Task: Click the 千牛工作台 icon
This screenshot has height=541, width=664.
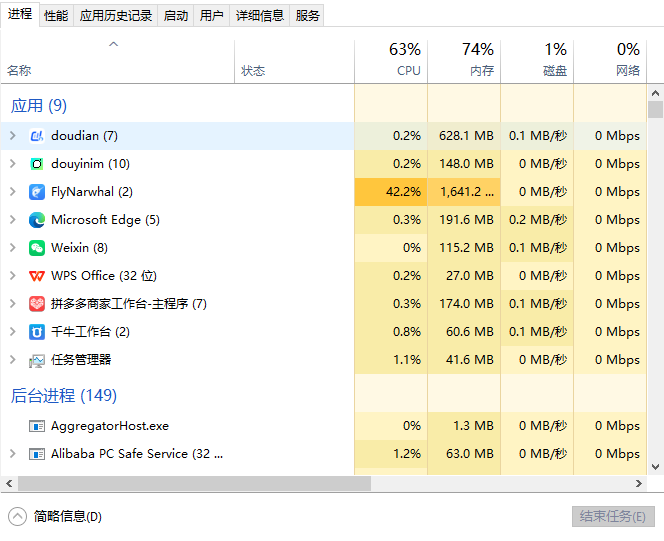Action: pos(37,332)
